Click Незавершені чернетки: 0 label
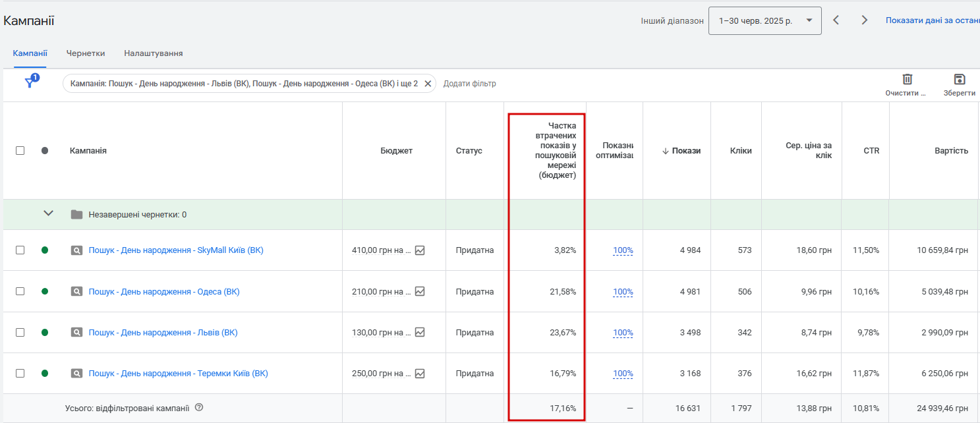This screenshot has width=980, height=423. (138, 215)
